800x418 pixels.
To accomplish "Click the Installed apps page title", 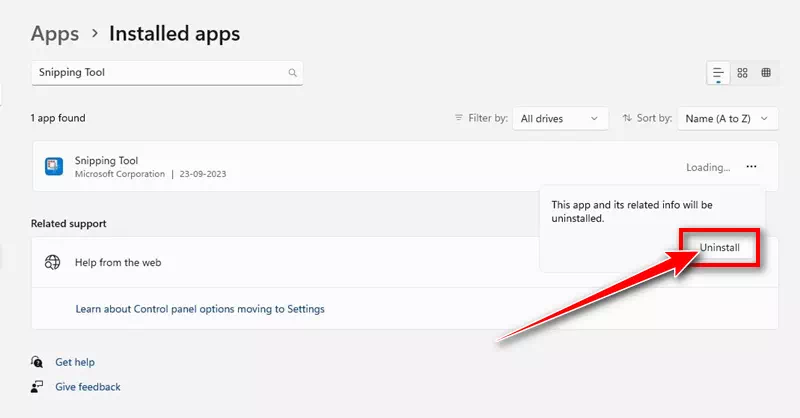I will tap(174, 34).
